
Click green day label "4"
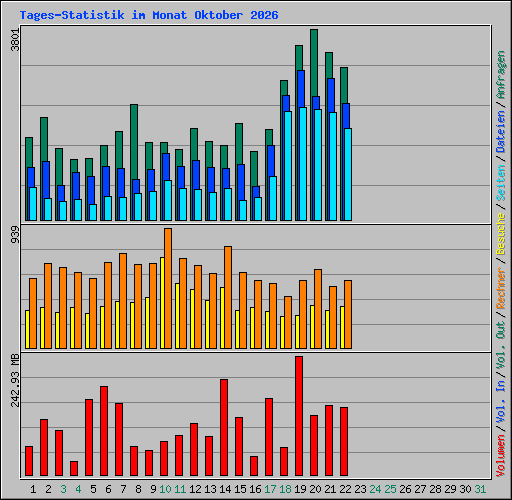coord(78,489)
